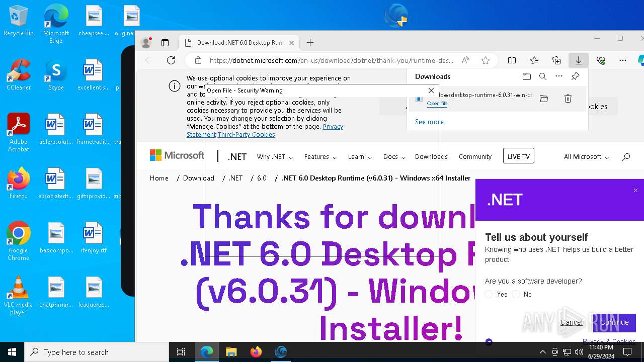Close the .NET survey panel
Screen dimensions: 644x362
pos(635,191)
